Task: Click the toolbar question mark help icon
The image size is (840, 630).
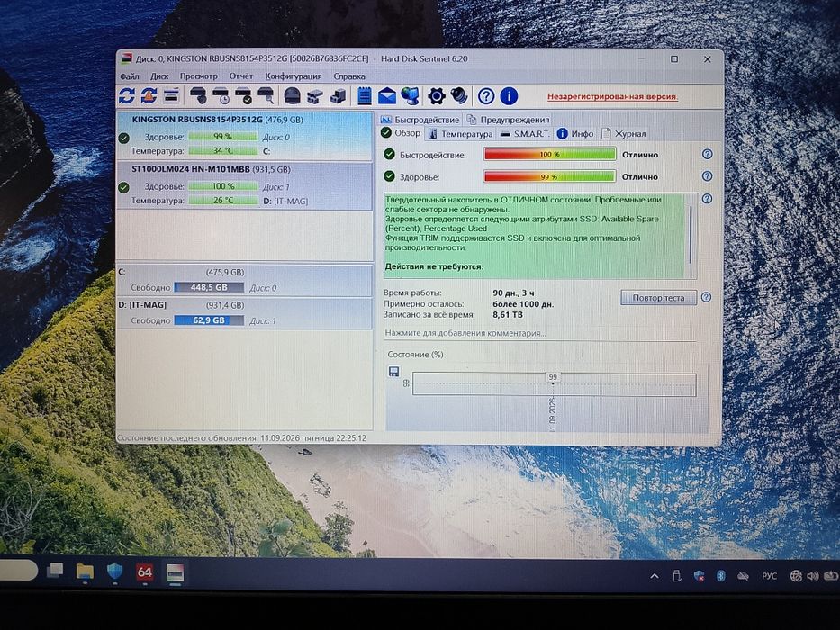Action: tap(486, 96)
